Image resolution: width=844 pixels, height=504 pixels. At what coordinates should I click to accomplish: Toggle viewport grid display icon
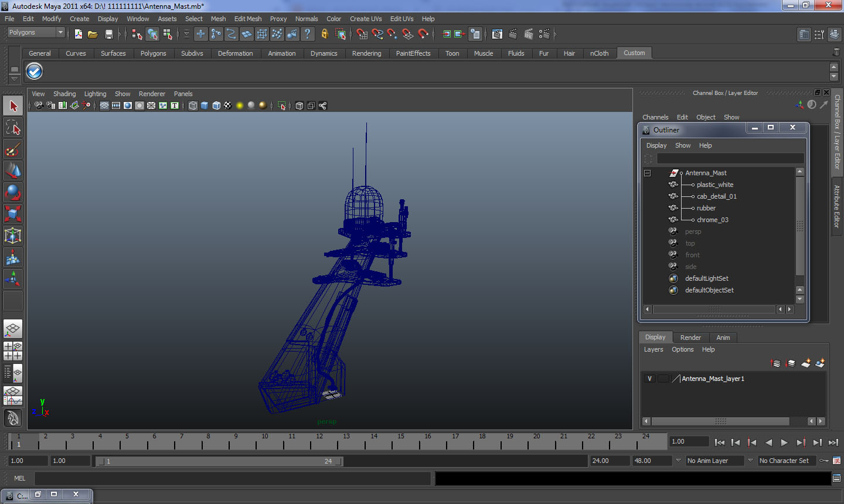104,105
